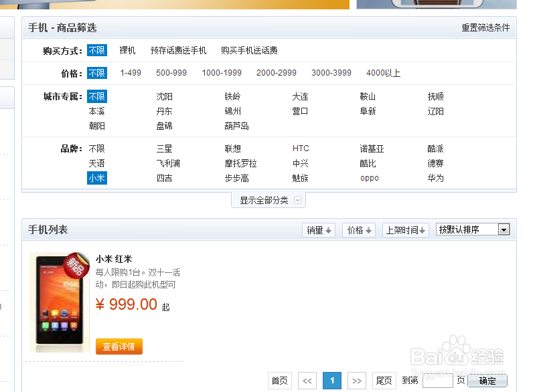
Task: Filter by brand 联想
Action: point(233,149)
